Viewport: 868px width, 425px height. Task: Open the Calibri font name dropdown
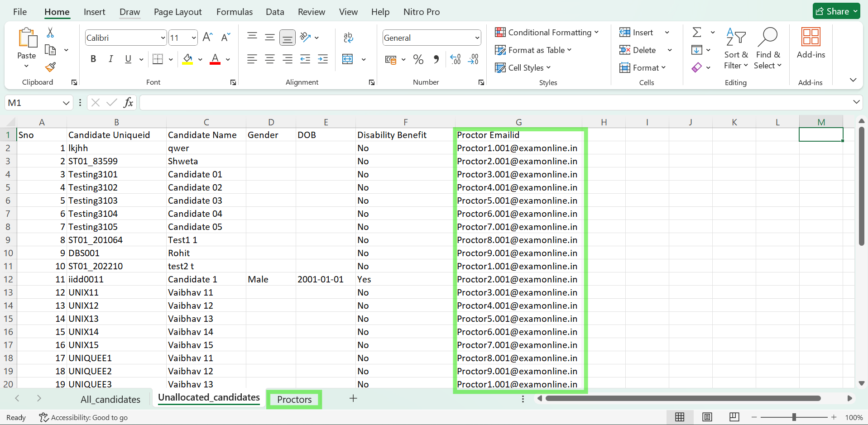[x=163, y=38]
